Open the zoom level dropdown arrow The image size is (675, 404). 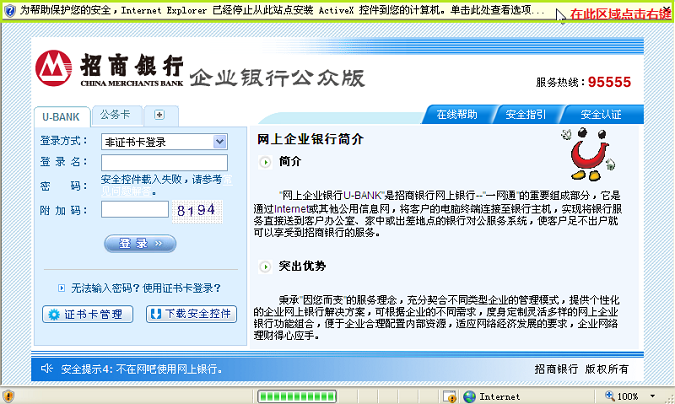pyautogui.click(x=653, y=396)
